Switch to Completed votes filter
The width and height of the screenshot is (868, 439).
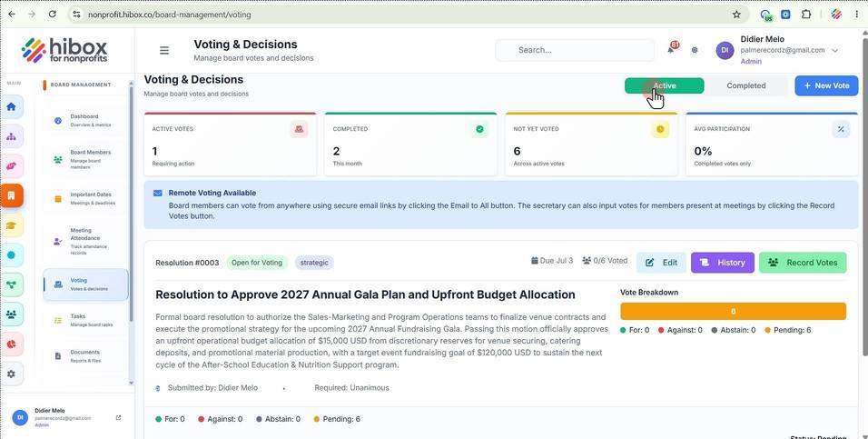pyautogui.click(x=746, y=86)
